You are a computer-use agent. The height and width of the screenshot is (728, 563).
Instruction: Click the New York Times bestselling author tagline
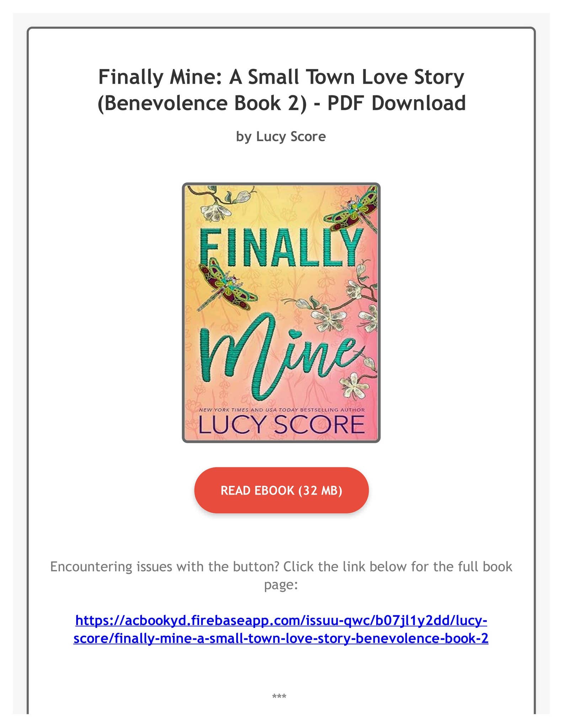click(x=281, y=410)
